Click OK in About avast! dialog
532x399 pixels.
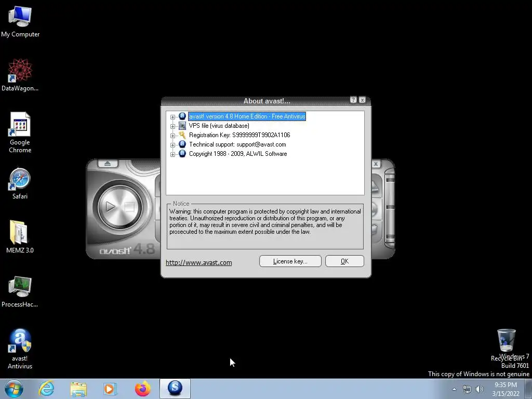344,261
